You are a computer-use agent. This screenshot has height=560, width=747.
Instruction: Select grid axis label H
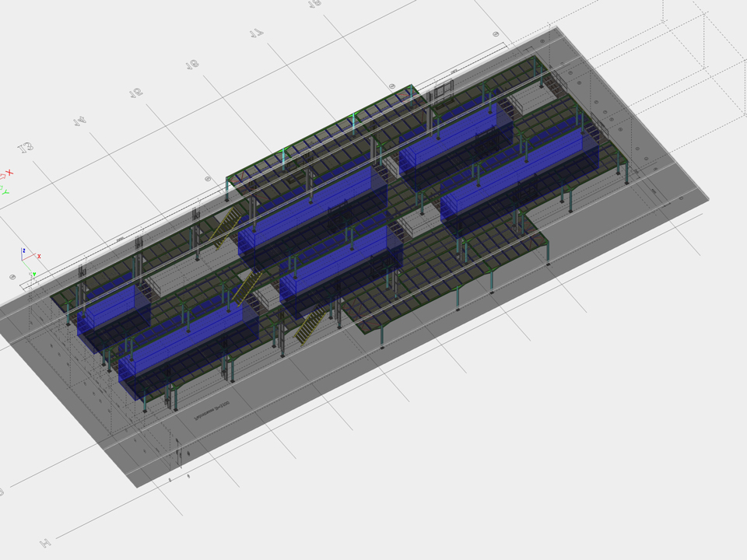pyautogui.click(x=45, y=541)
